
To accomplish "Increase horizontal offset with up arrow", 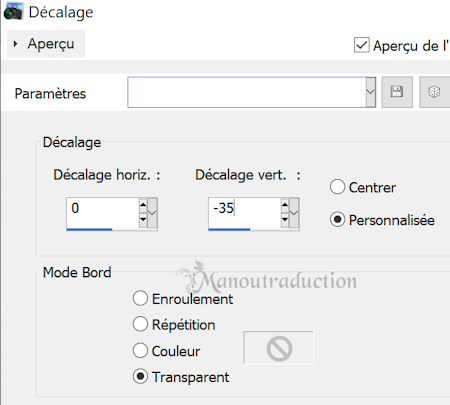I will pos(143,204).
